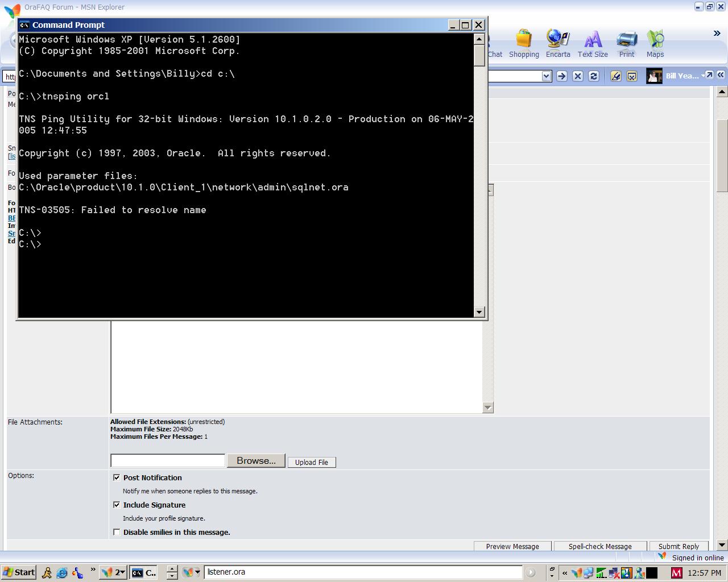Click the Submit Reply button
The height and width of the screenshot is (582, 728).
(679, 546)
